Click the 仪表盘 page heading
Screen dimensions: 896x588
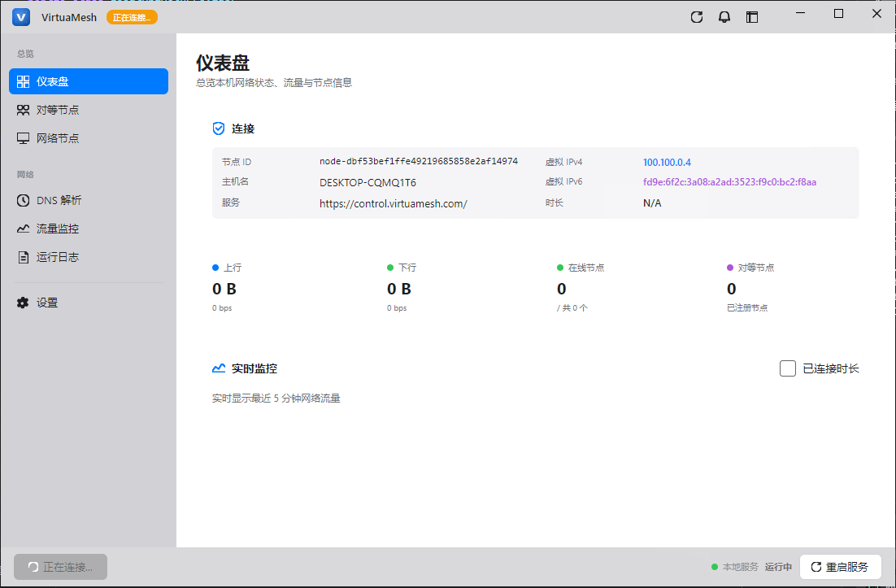223,63
